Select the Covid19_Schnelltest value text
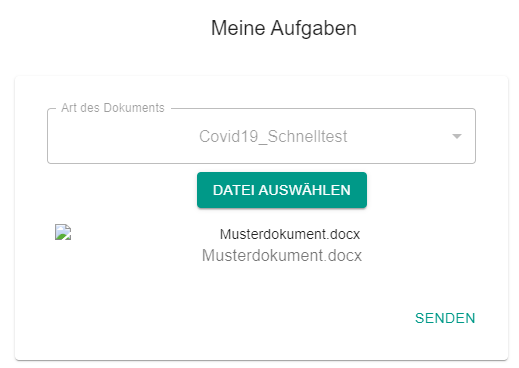Viewport: 519px width, 368px height. click(x=273, y=136)
